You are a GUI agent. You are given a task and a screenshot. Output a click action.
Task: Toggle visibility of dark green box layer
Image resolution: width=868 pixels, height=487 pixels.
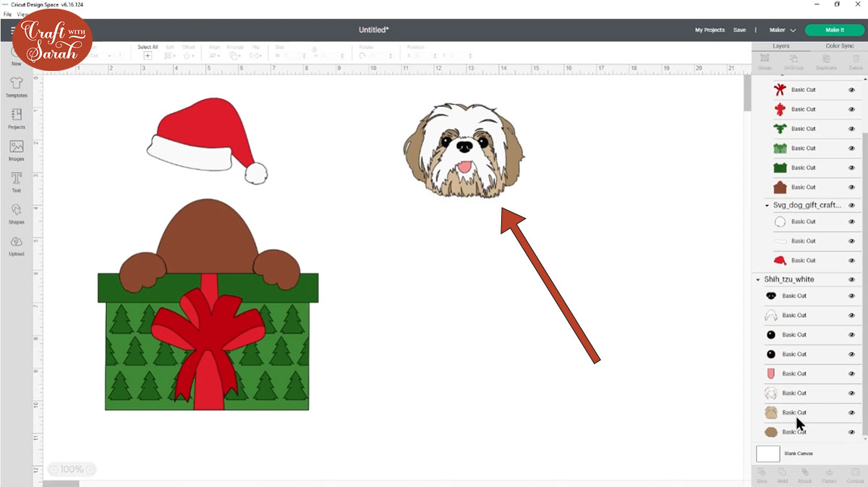point(851,168)
